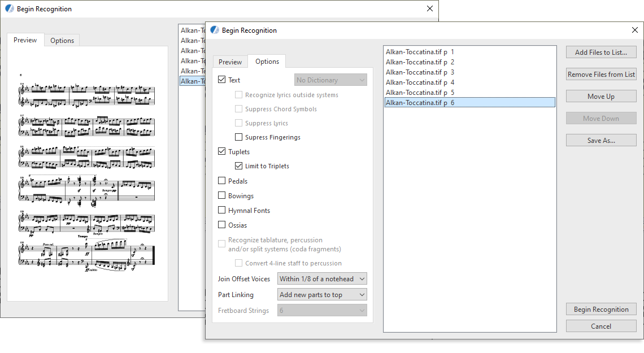The width and height of the screenshot is (644, 353).
Task: Switch to the Preview tab in front window
Action: (230, 62)
